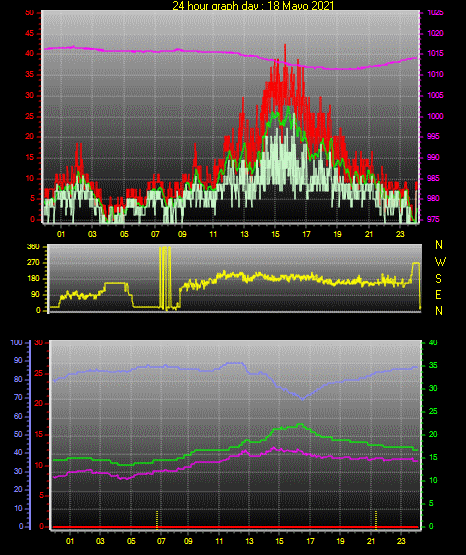Click the red 40 wind speed axis value
The image size is (466, 555).
(29, 53)
